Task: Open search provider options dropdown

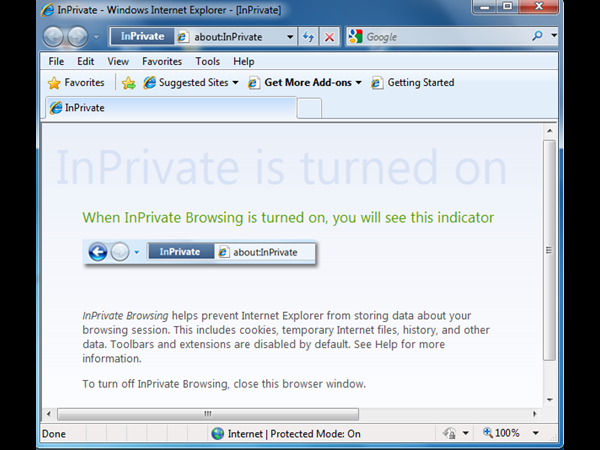Action: point(554,36)
